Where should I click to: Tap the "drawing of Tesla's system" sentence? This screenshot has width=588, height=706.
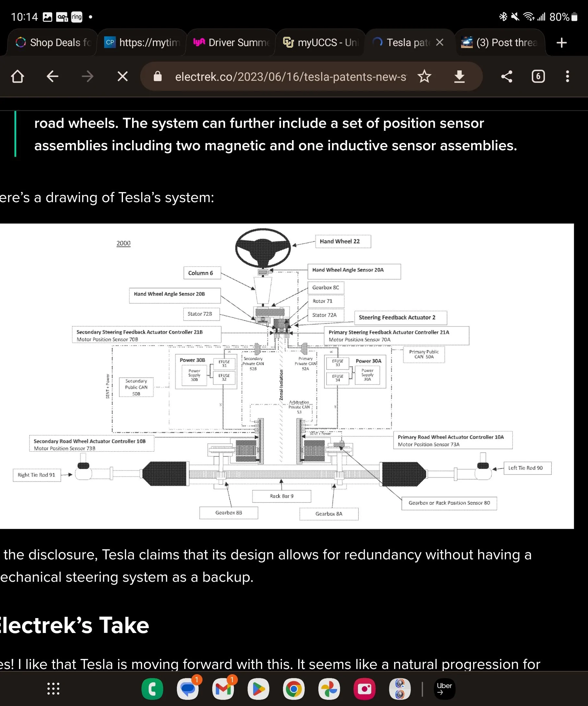click(x=107, y=198)
